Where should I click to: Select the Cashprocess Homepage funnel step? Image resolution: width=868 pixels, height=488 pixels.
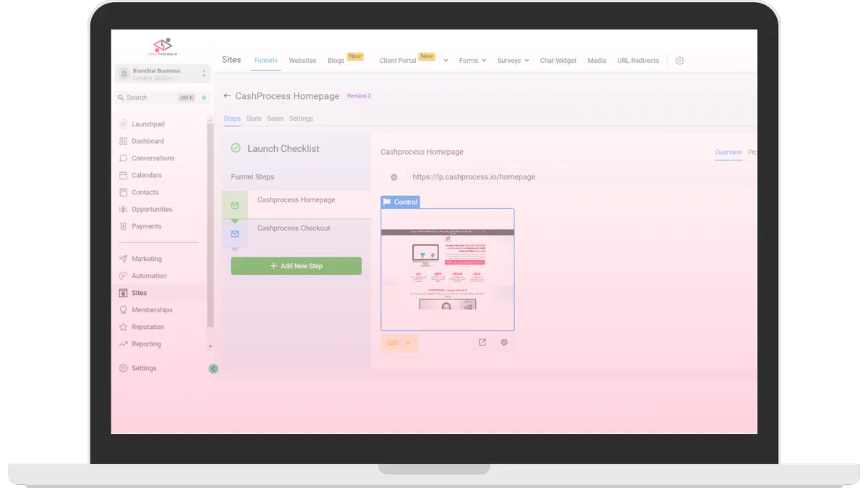pos(297,205)
